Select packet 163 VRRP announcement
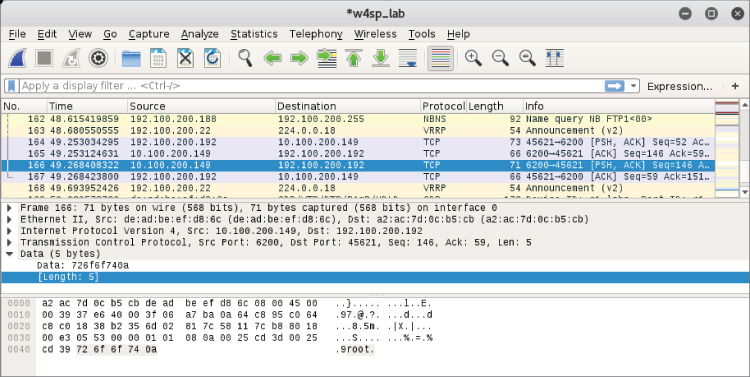The width and height of the screenshot is (750, 377). click(x=358, y=131)
